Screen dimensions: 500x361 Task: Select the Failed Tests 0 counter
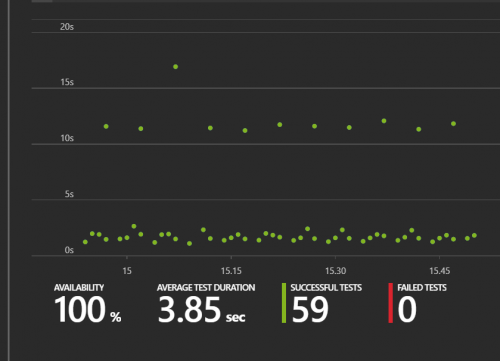pyautogui.click(x=418, y=303)
